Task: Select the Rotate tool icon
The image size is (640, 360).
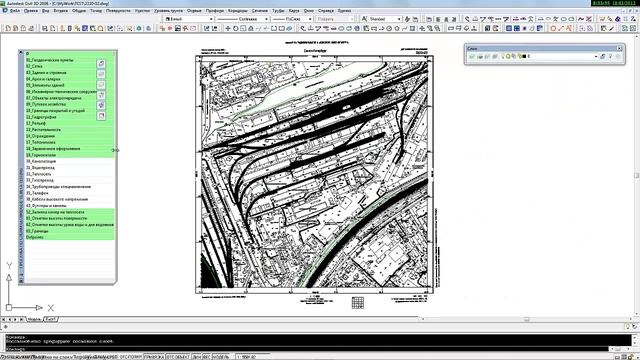Action: (x=236, y=29)
